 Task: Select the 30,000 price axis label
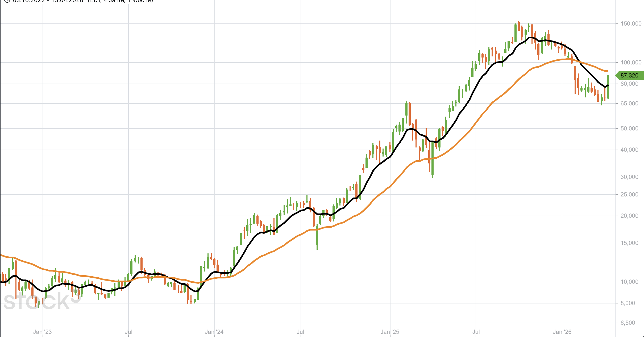coord(629,177)
